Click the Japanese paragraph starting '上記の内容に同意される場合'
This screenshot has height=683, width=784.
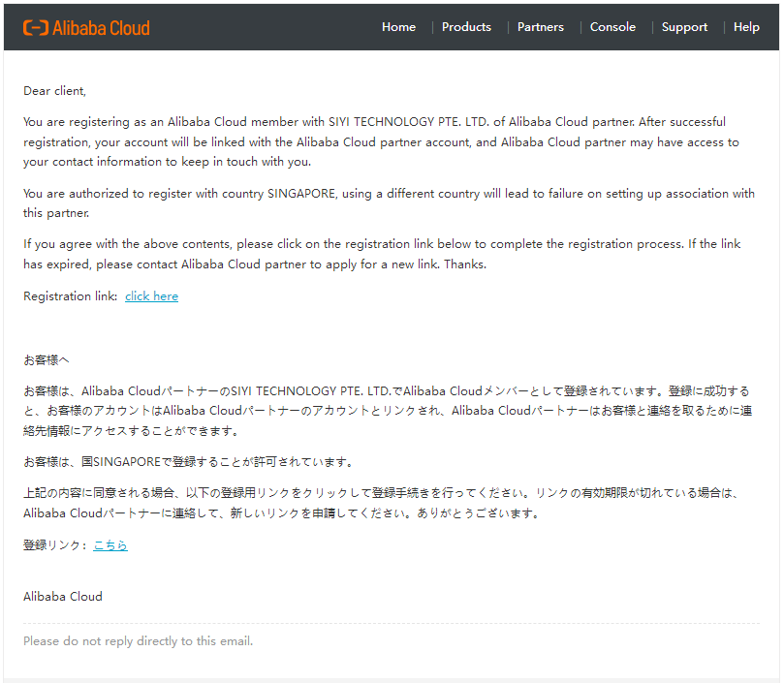[x=382, y=503]
